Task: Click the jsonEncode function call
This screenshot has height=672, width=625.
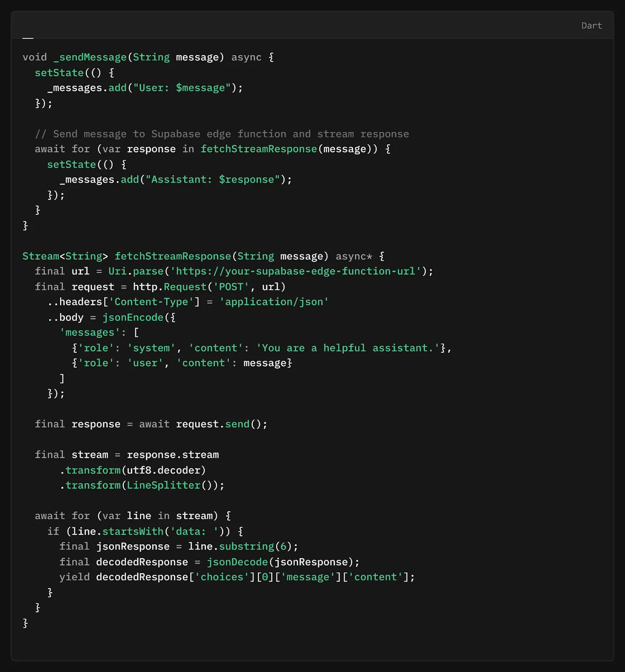Action: (133, 318)
